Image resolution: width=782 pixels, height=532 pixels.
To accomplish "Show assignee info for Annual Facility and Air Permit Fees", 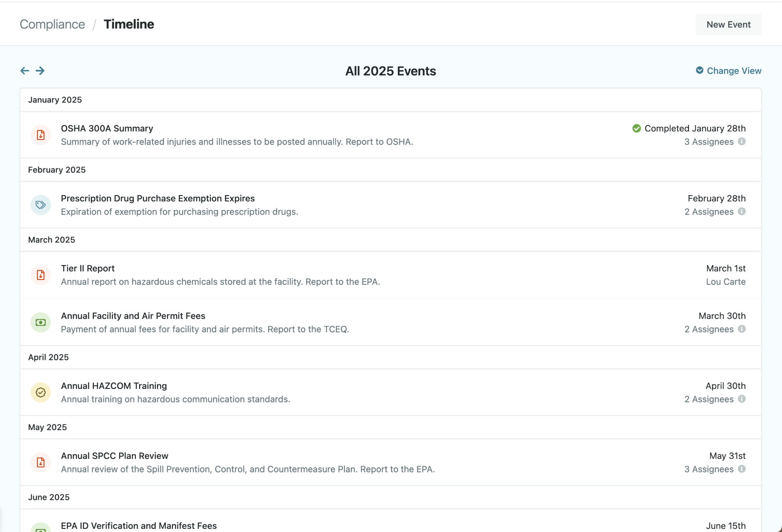I will click(x=742, y=329).
